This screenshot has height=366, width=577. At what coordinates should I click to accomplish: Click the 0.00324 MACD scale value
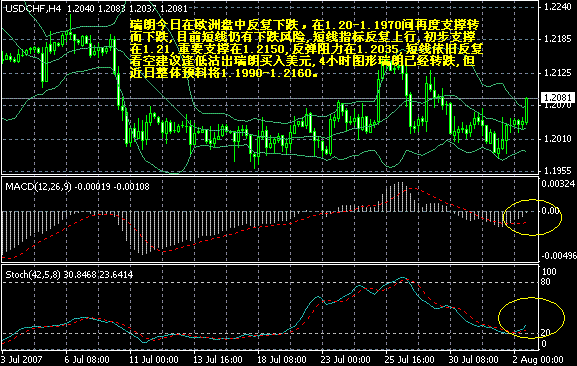(x=558, y=183)
